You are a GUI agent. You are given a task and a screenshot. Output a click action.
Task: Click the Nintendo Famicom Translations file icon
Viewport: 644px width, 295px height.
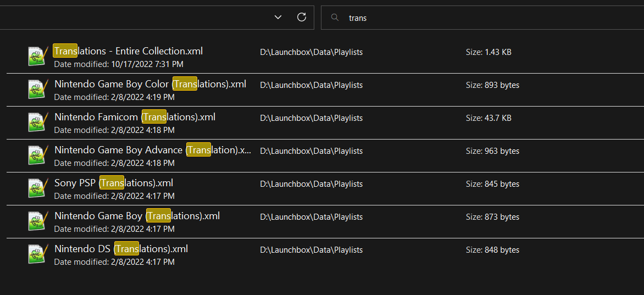tap(38, 121)
